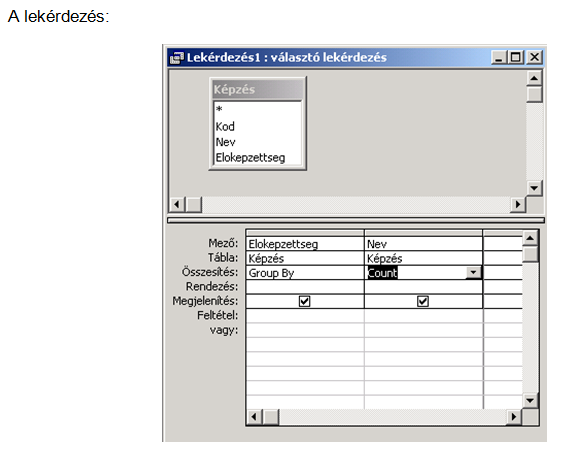Click up arrow of table pane scrollbar
Image resolution: width=563 pixels, height=455 pixels.
tap(534, 78)
